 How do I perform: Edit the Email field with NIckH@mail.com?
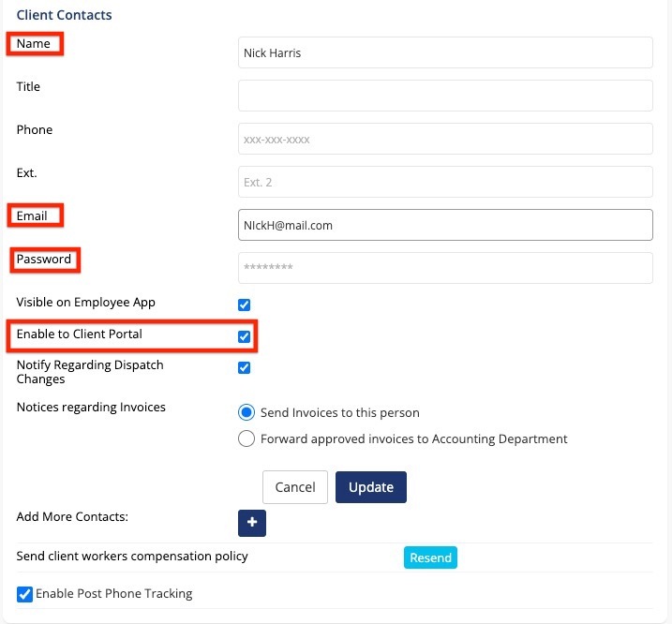tap(445, 225)
